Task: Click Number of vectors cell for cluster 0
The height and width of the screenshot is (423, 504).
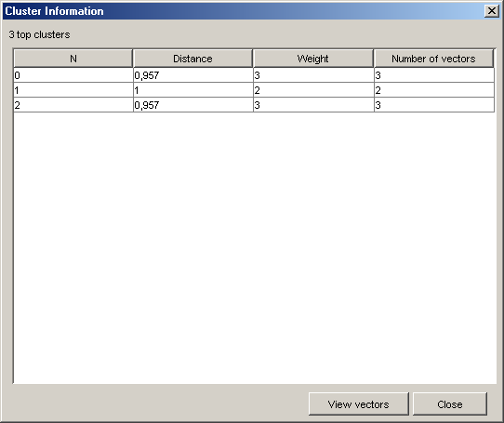Action: click(434, 75)
